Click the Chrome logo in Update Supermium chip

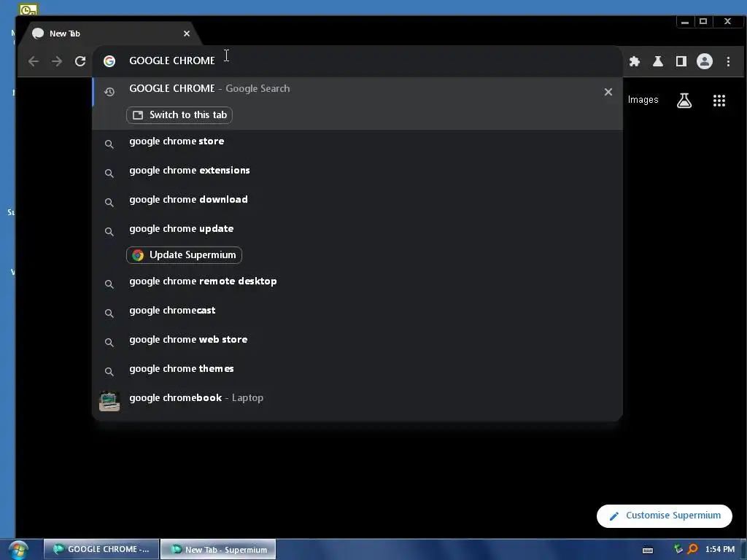click(138, 255)
